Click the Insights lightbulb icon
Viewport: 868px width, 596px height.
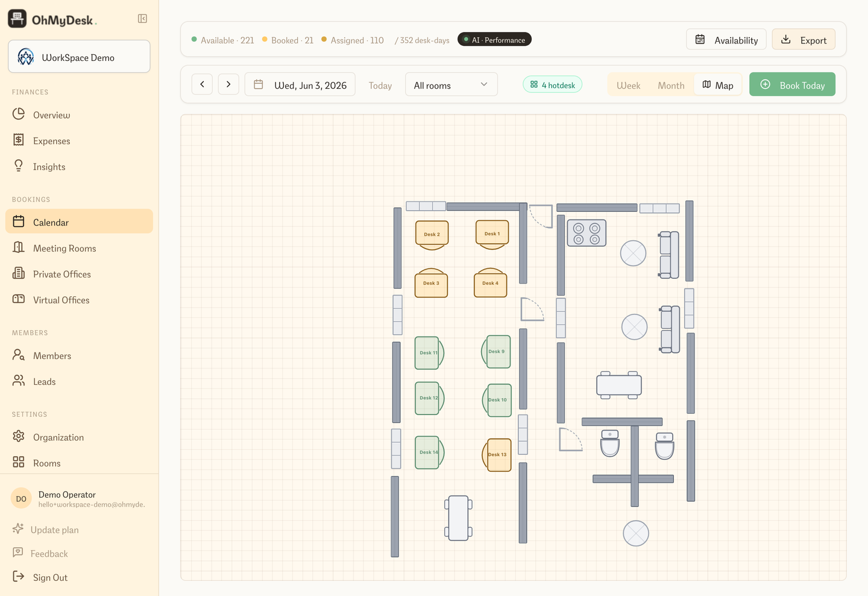tap(19, 166)
